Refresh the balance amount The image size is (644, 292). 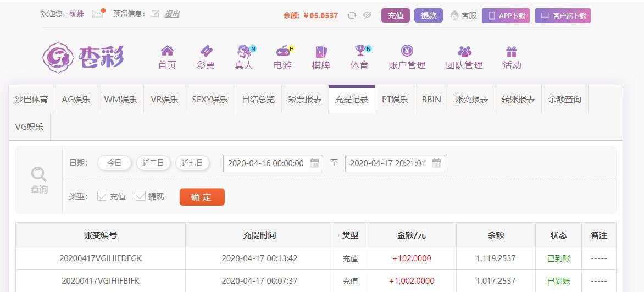coord(352,15)
